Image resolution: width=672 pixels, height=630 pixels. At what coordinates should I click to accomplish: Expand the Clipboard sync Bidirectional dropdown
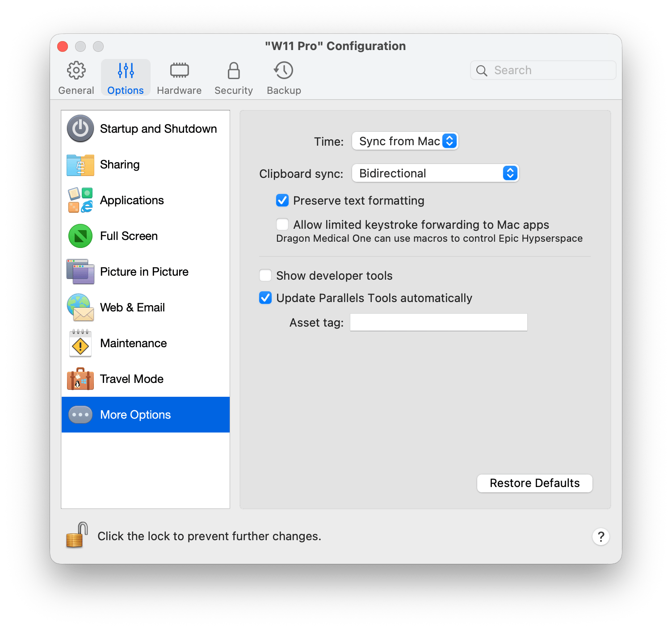(x=436, y=173)
